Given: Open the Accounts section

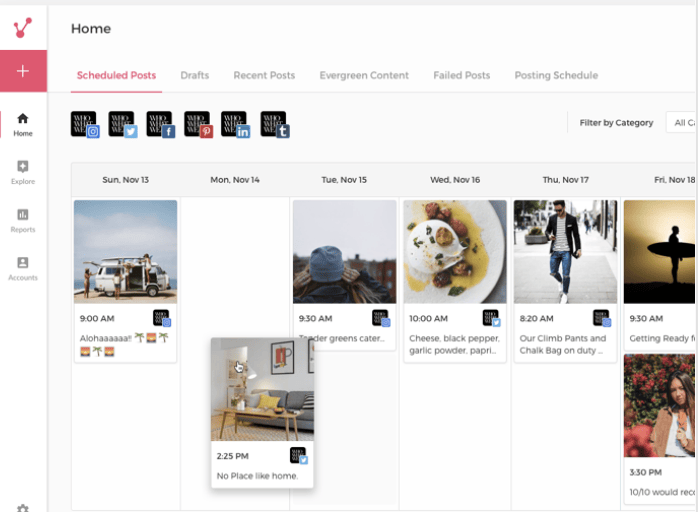Looking at the screenshot, I should pos(23,268).
